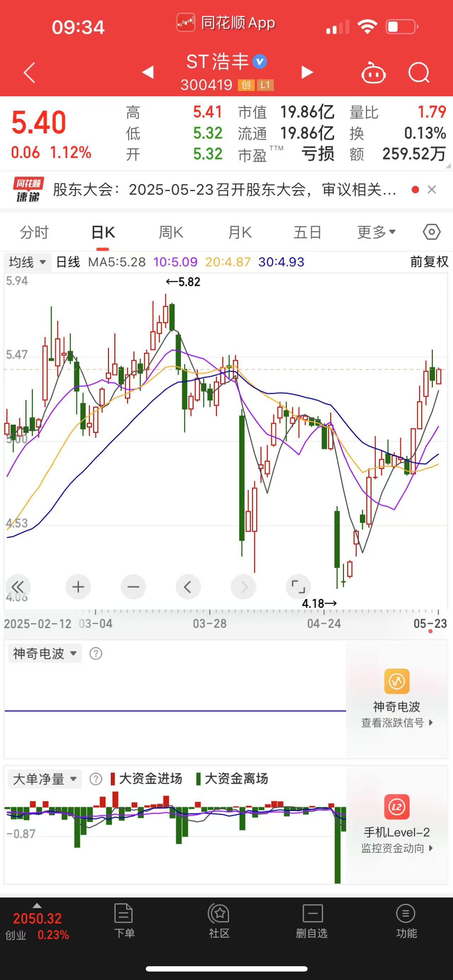Open help for 大单净量 indicator
Image resolution: width=453 pixels, height=980 pixels.
[96, 779]
